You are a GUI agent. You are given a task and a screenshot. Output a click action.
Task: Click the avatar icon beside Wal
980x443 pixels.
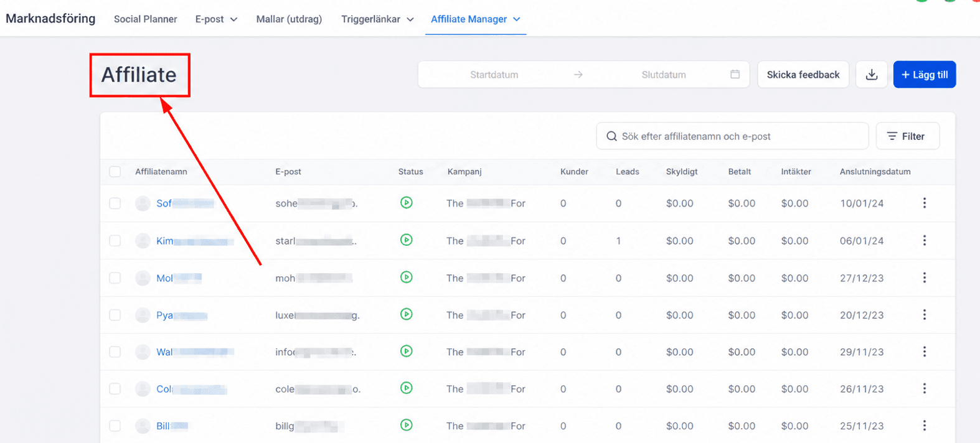(x=143, y=352)
